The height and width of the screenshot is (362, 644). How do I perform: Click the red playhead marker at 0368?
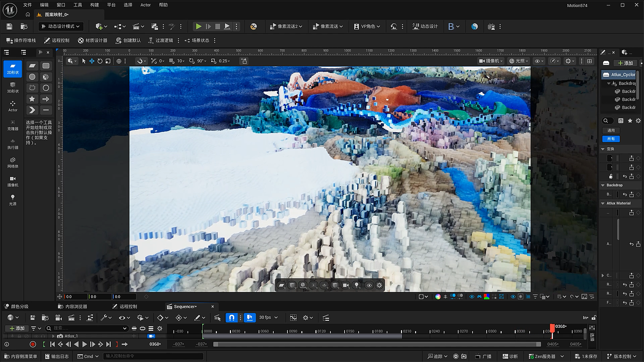coord(552,328)
